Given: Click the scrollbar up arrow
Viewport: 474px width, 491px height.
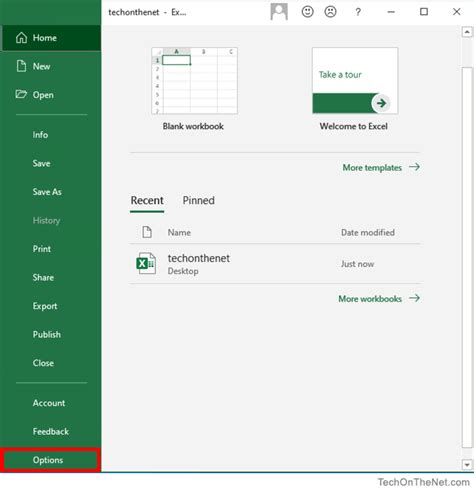Looking at the screenshot, I should [467, 32].
